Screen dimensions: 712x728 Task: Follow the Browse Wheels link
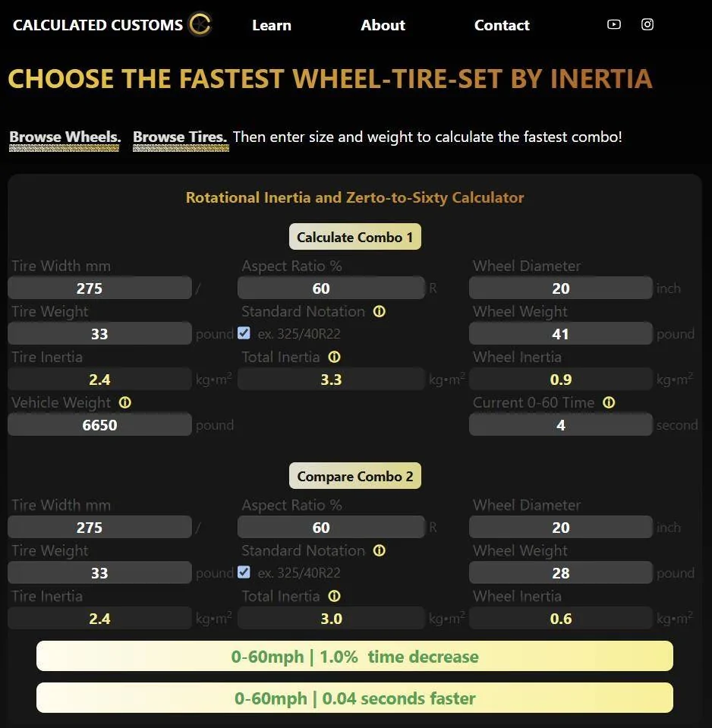[x=65, y=137]
